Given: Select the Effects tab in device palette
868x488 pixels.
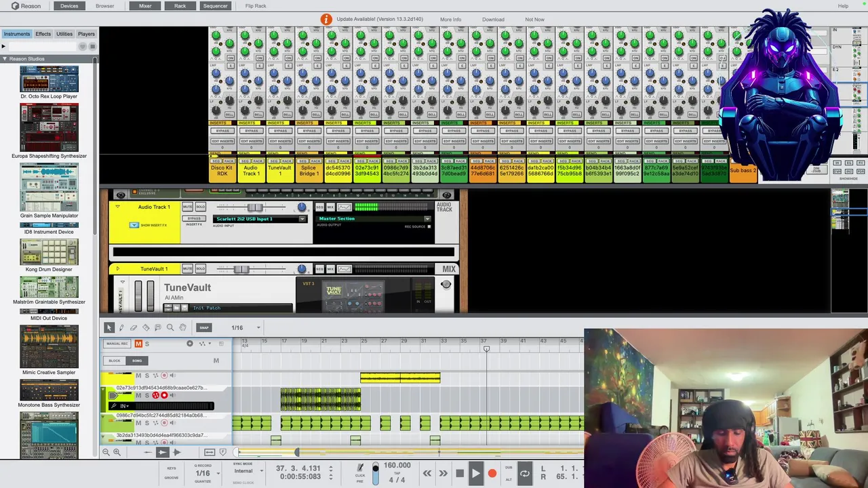Looking at the screenshot, I should click(x=43, y=34).
